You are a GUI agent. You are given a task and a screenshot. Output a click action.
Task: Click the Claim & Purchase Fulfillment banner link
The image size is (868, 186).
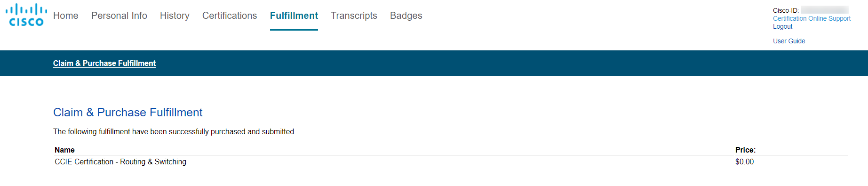[x=104, y=63]
